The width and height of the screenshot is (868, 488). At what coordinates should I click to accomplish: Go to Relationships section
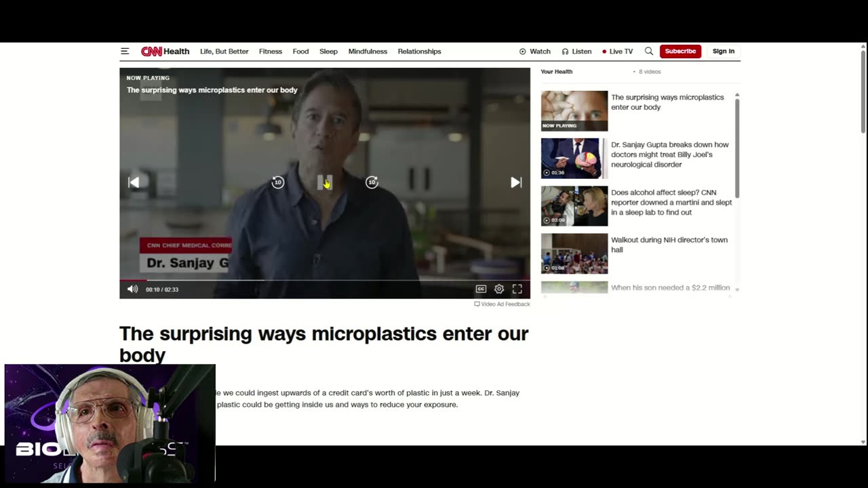[419, 52]
